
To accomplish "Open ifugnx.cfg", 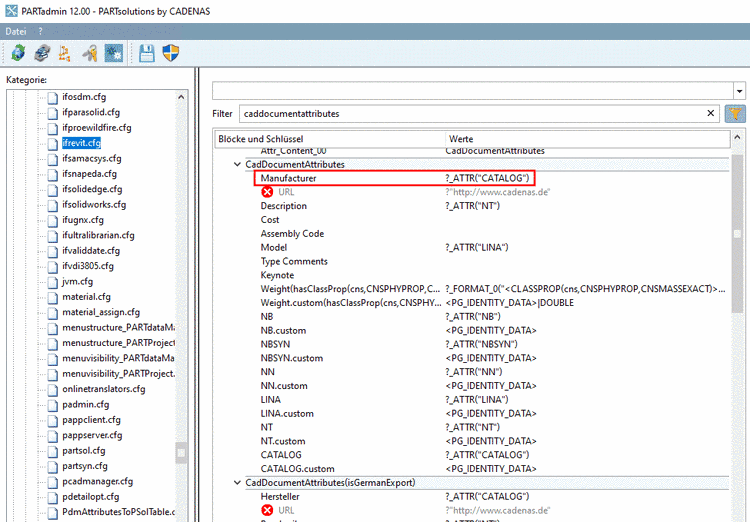I will 83,220.
